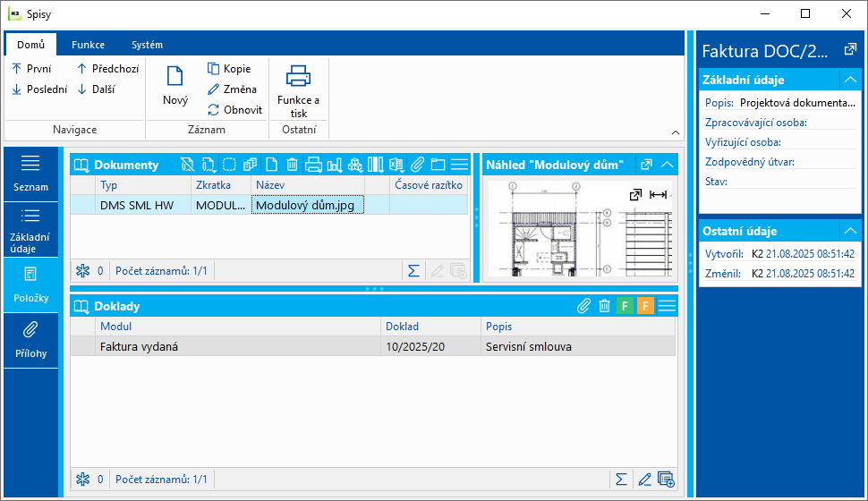868x501 pixels.
Task: Open the Seznam sidebar page
Action: (x=31, y=174)
